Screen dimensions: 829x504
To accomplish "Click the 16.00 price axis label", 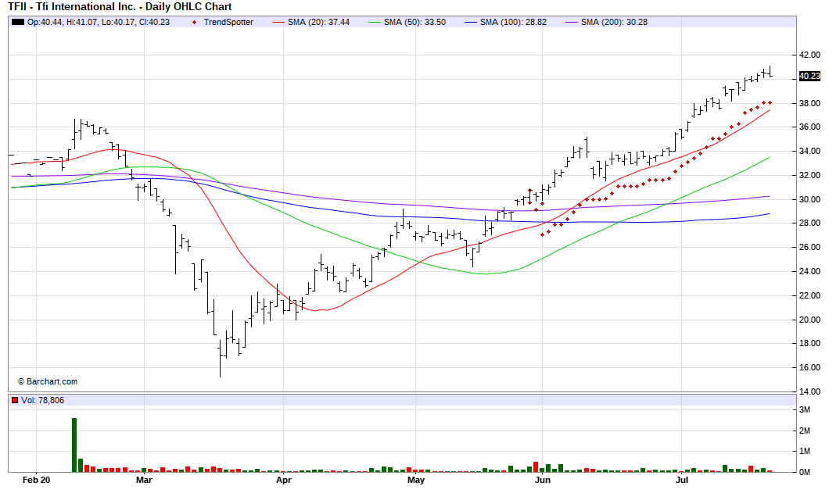I will pos(809,368).
